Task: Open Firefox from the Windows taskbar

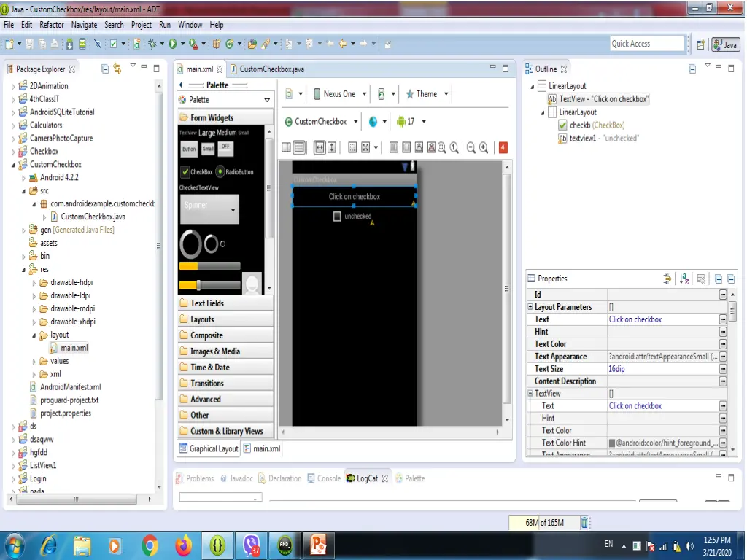Action: coord(183,545)
